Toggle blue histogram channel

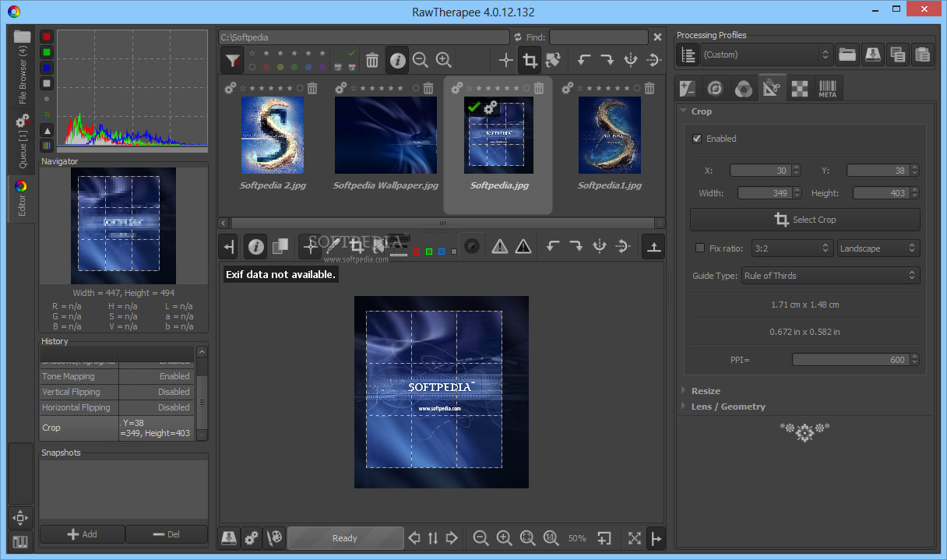47,68
